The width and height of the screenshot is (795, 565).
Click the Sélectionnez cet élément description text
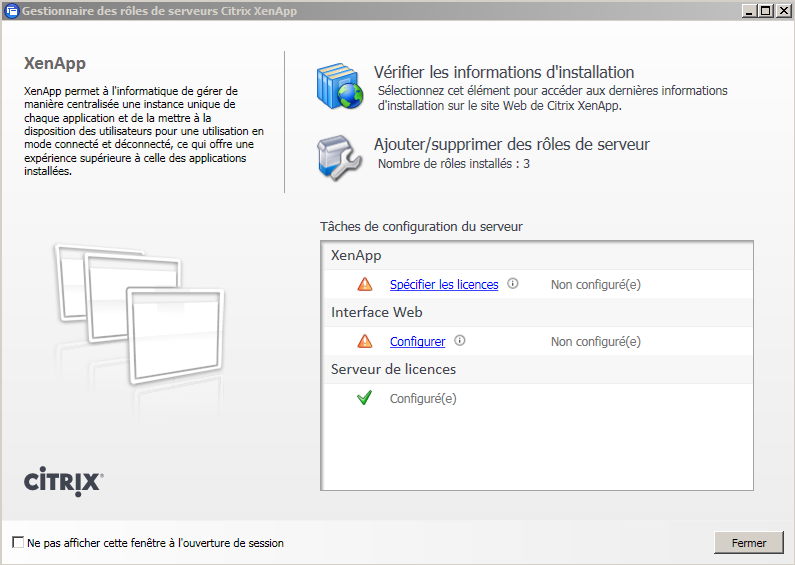click(553, 98)
